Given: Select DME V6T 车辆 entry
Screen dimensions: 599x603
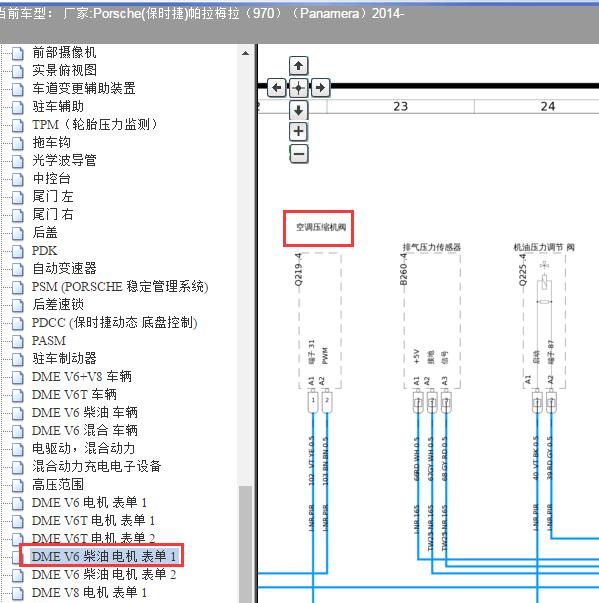Looking at the screenshot, I should tap(74, 394).
